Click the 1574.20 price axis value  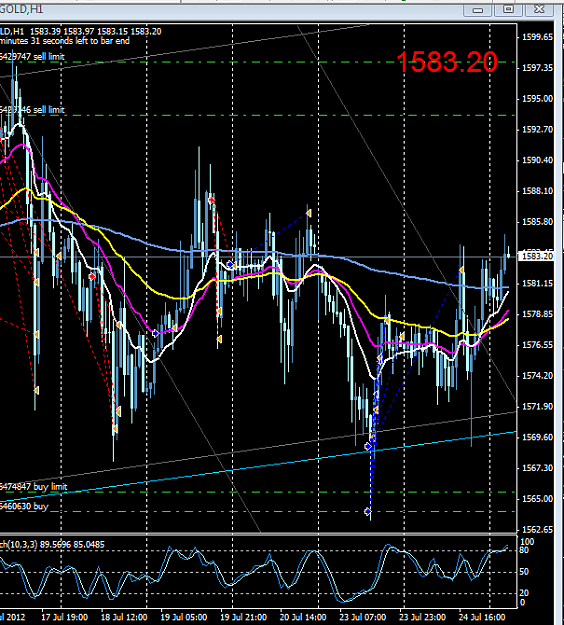pyautogui.click(x=537, y=376)
